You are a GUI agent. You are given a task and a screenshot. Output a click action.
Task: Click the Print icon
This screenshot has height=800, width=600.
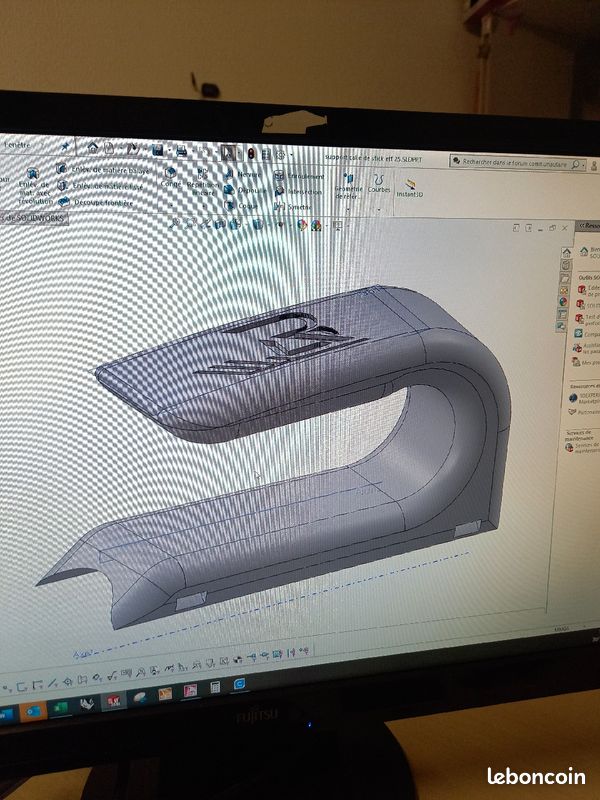coord(181,151)
